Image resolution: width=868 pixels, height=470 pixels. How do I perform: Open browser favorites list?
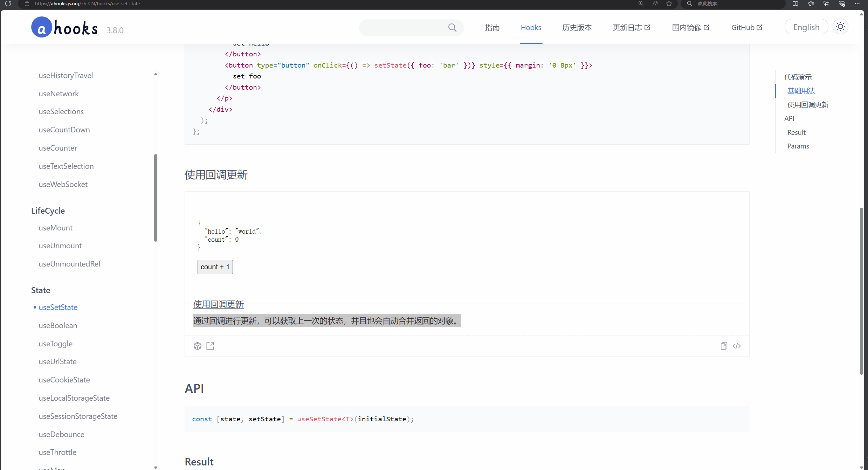tap(810, 4)
